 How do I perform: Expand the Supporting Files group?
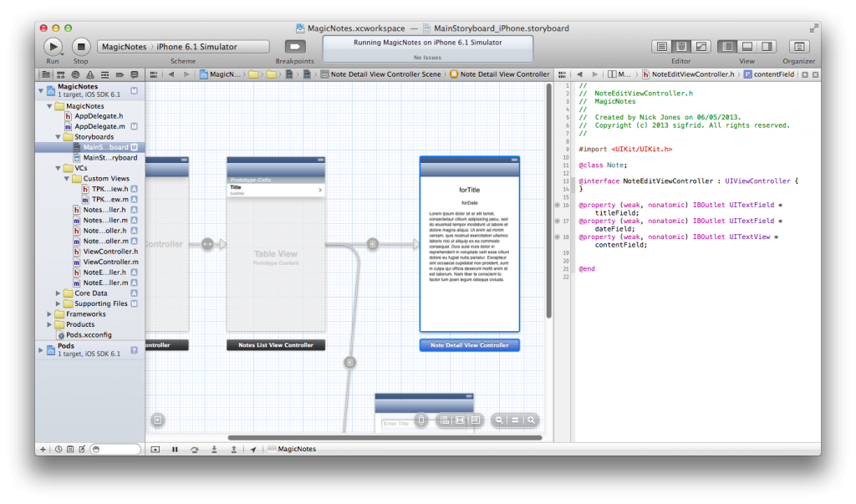click(x=58, y=303)
